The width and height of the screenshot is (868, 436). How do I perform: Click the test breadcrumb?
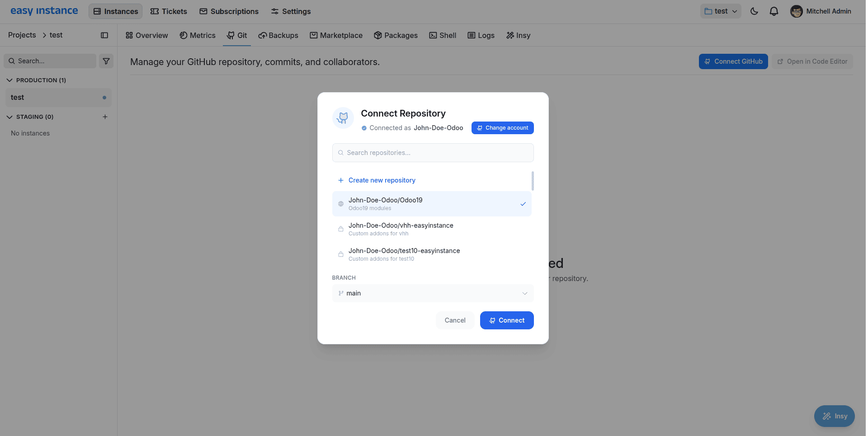coord(56,35)
